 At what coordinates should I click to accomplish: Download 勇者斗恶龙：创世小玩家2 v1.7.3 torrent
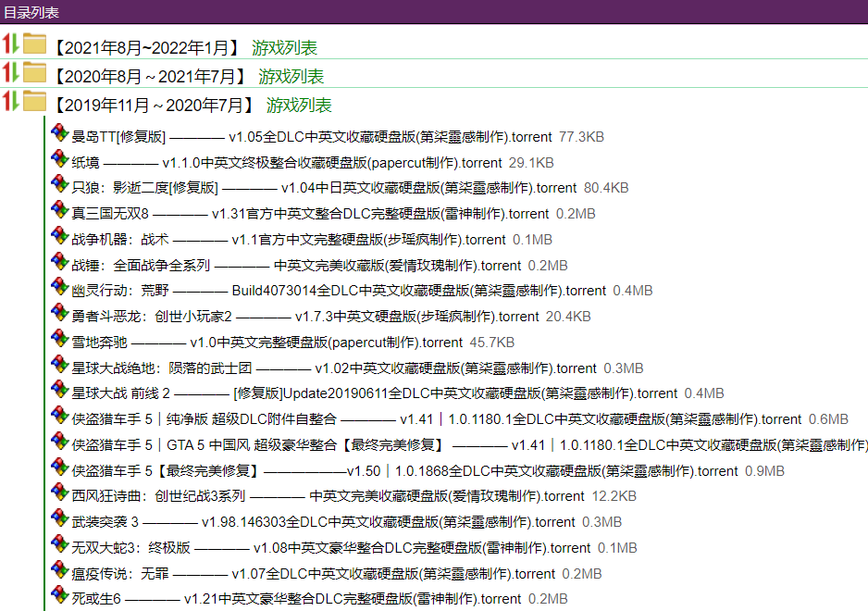[x=305, y=317]
